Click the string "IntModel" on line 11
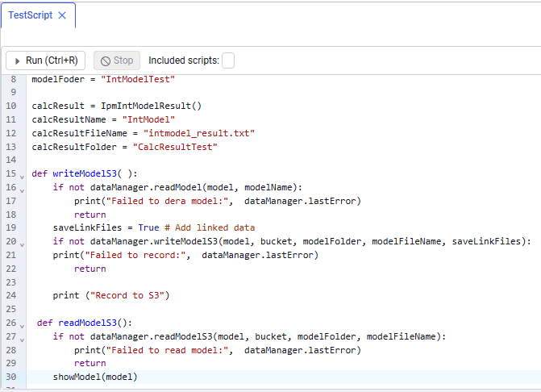This screenshot has height=392, width=541. 148,119
